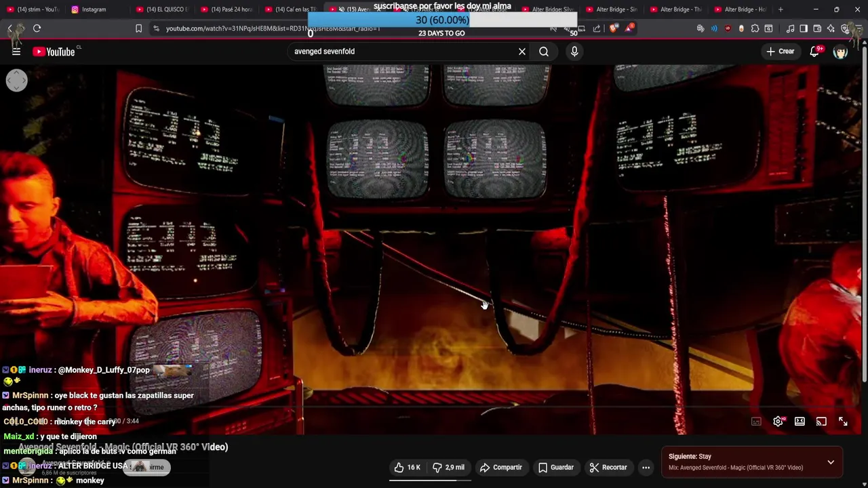Use the 360° video pan control
The image size is (868, 488).
[17, 80]
